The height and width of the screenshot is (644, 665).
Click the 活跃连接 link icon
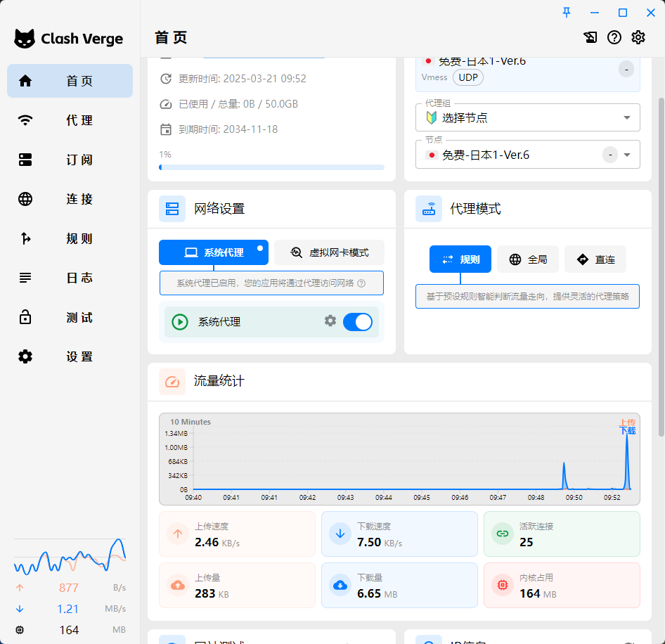503,534
